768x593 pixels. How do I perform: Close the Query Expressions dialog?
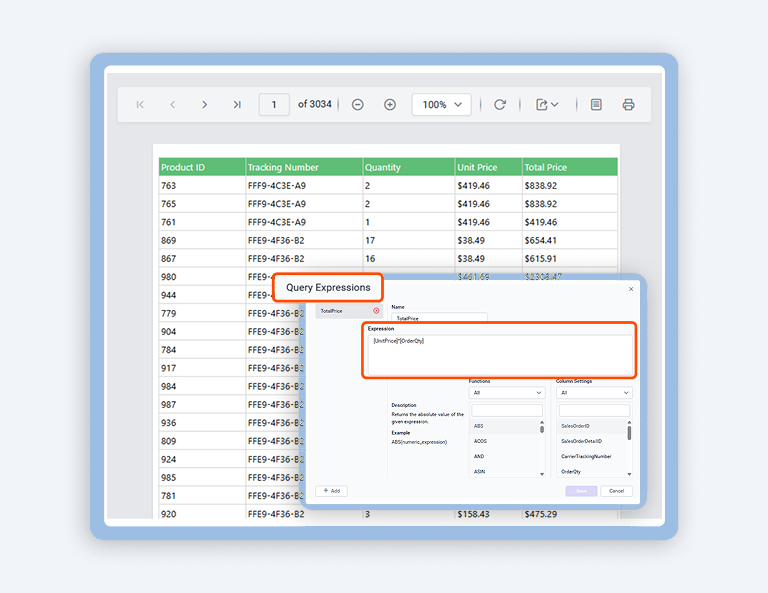coord(631,289)
